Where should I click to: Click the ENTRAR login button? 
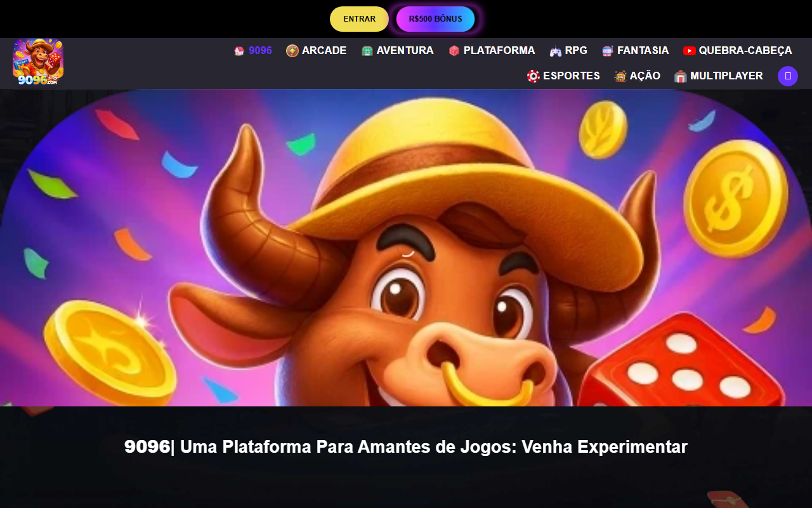point(359,19)
